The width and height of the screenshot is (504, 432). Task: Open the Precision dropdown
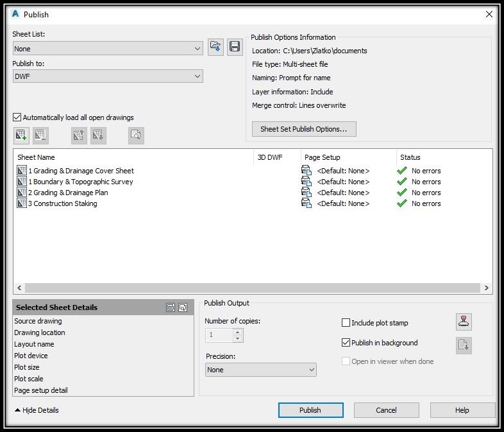261,370
